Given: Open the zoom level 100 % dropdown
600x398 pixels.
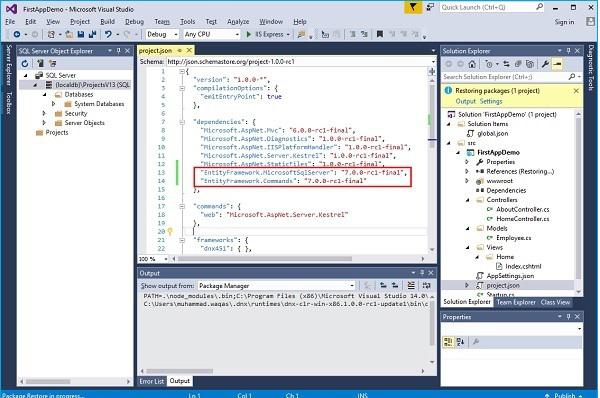Looking at the screenshot, I should click(166, 259).
